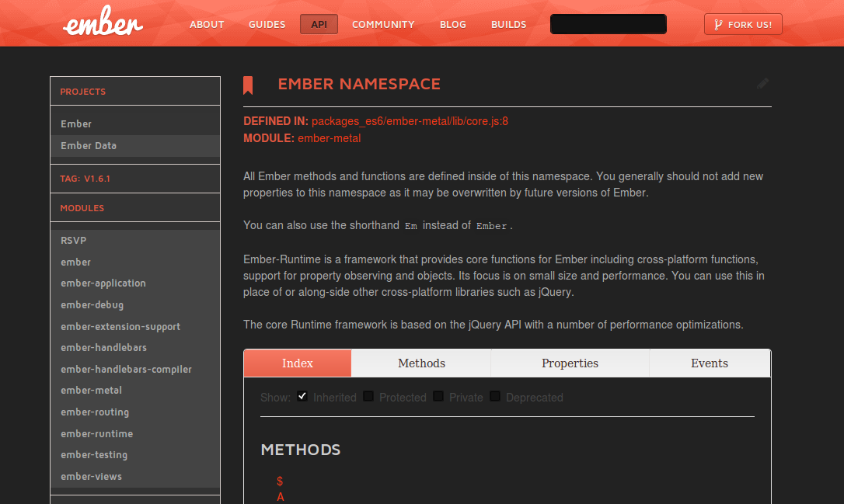Open packages_es6/ember-metal/lib/core.js:8 source link
Image resolution: width=844 pixels, height=504 pixels.
410,122
